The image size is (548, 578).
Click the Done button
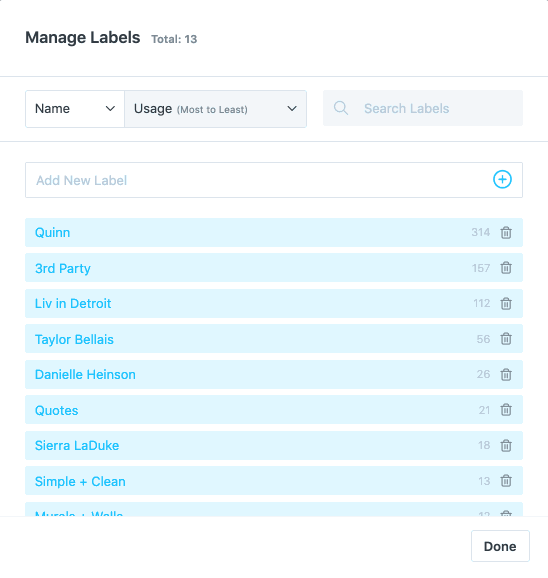pos(500,546)
